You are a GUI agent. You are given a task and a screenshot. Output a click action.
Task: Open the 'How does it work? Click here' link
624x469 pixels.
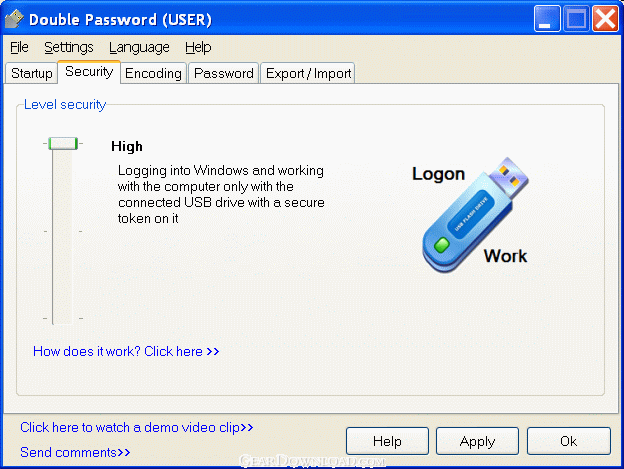[x=126, y=351]
